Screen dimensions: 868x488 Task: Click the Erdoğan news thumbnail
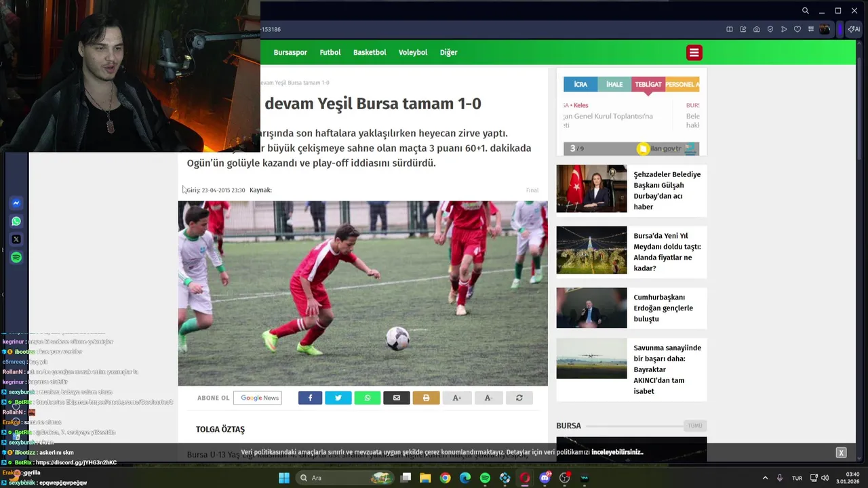(x=591, y=308)
